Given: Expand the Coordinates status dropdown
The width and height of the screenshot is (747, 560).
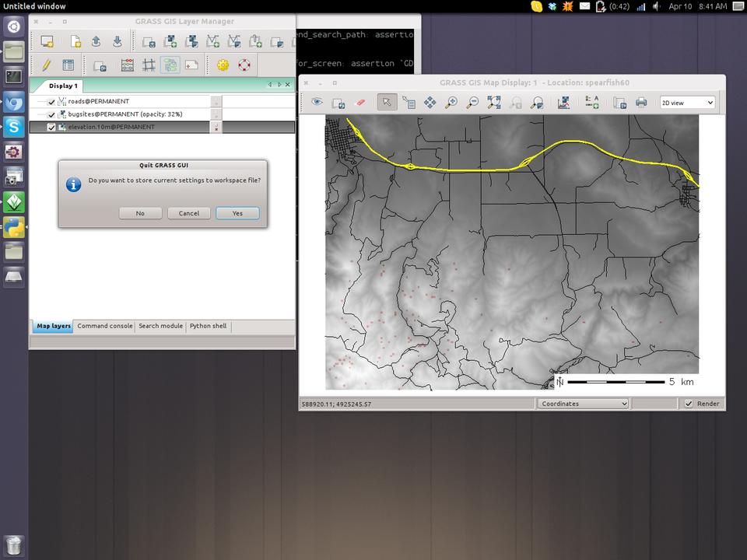Looking at the screenshot, I should pos(583,404).
